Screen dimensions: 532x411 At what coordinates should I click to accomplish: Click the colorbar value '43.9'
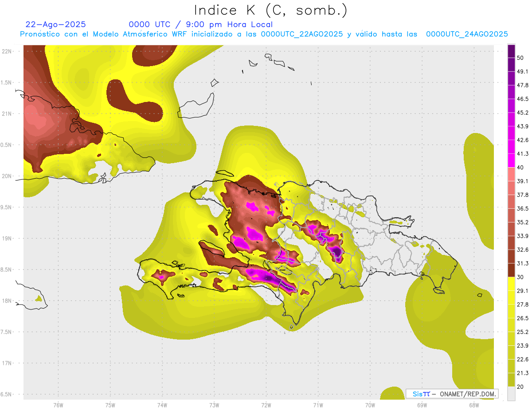tap(523, 126)
